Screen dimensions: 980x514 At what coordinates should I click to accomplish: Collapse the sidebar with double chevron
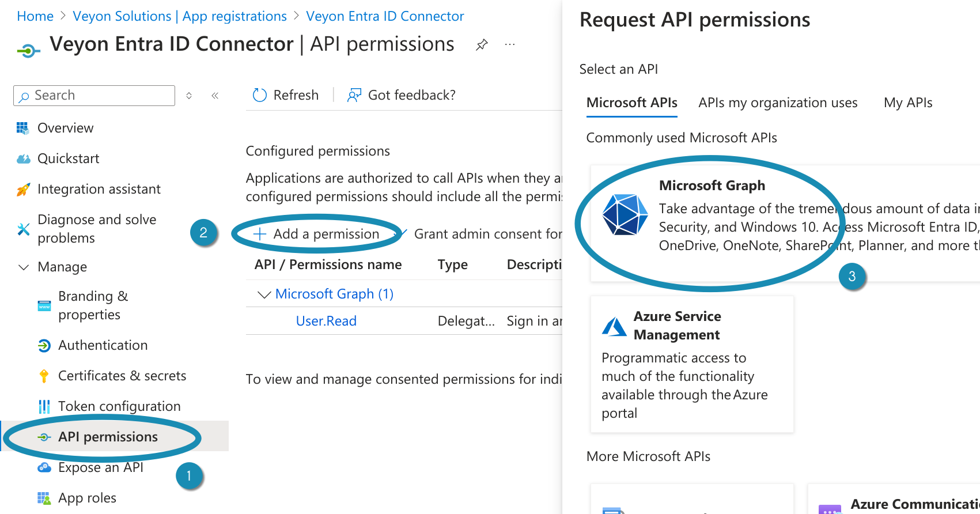point(215,96)
